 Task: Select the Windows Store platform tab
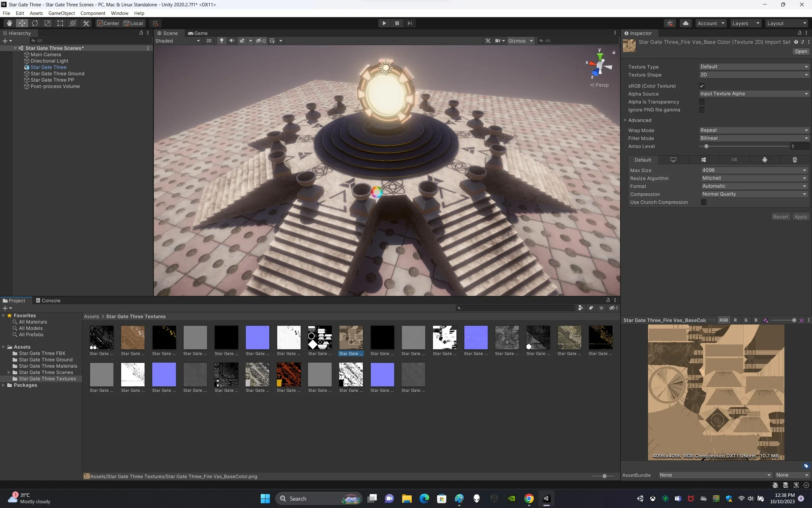click(x=704, y=160)
